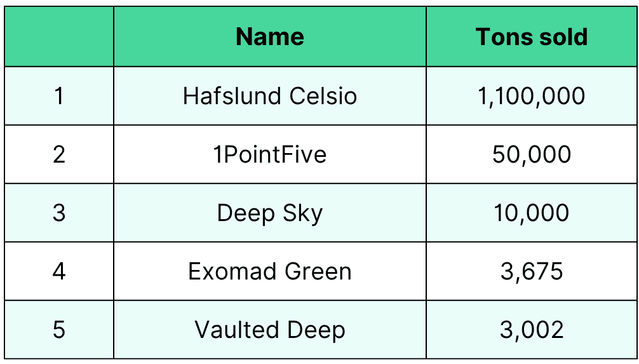639x364 pixels.
Task: Select the Vaulted Deep name cell
Action: [x=270, y=330]
